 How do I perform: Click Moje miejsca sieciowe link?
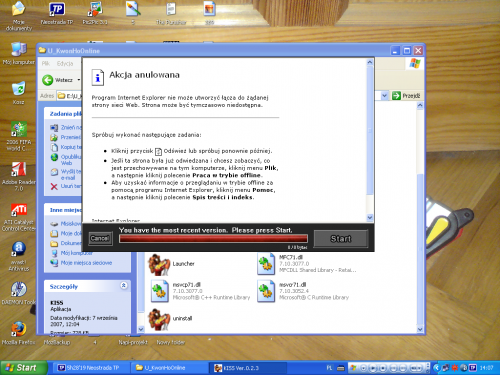[x=86, y=263]
